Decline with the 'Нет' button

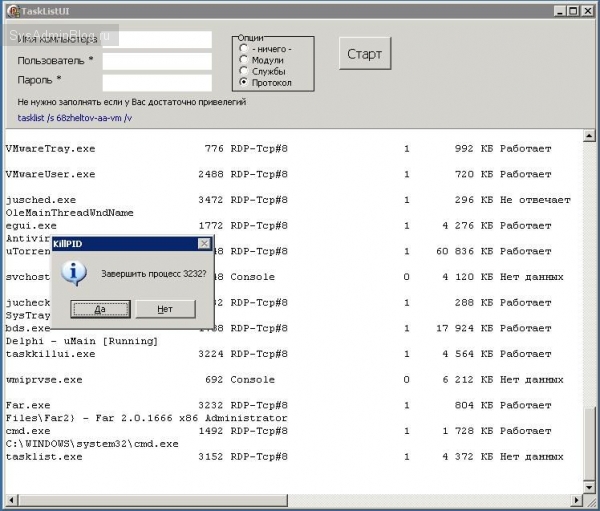point(165,309)
